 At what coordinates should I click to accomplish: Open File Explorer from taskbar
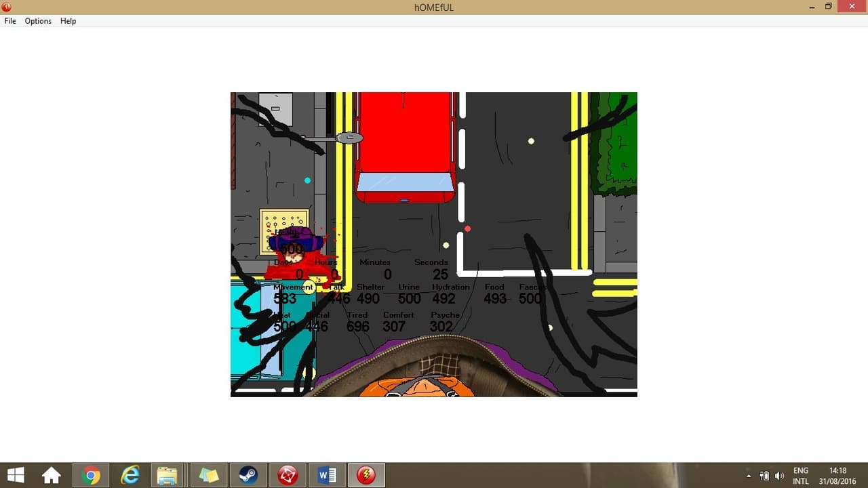click(167, 475)
